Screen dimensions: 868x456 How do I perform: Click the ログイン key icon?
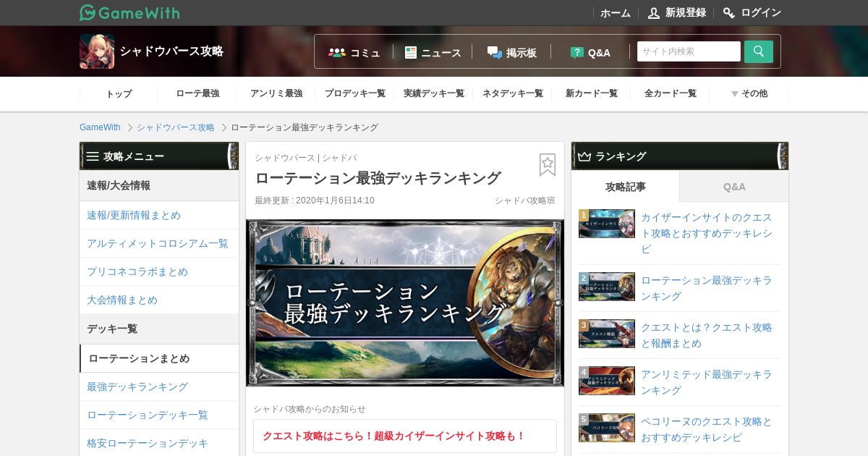729,12
